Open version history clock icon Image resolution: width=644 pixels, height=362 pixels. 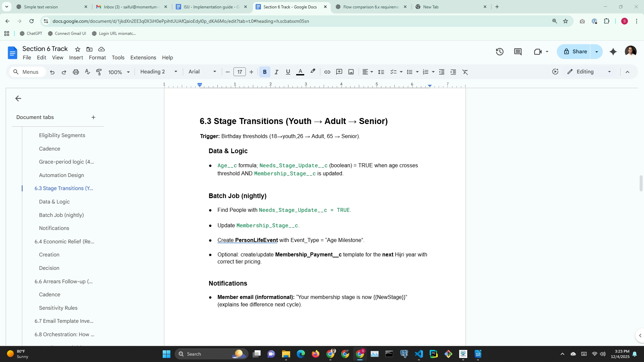point(499,52)
